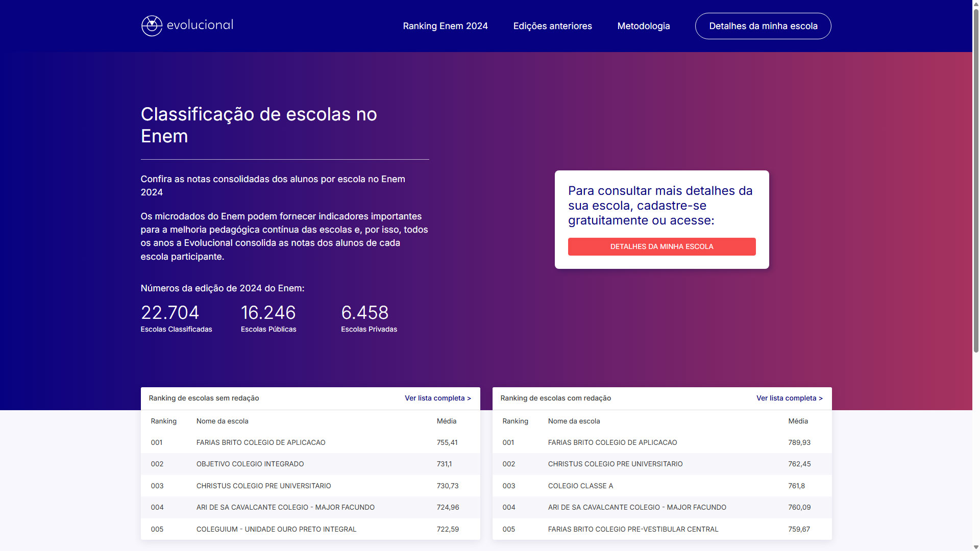The width and height of the screenshot is (980, 551).
Task: Click average value 722,59
Action: [448, 529]
